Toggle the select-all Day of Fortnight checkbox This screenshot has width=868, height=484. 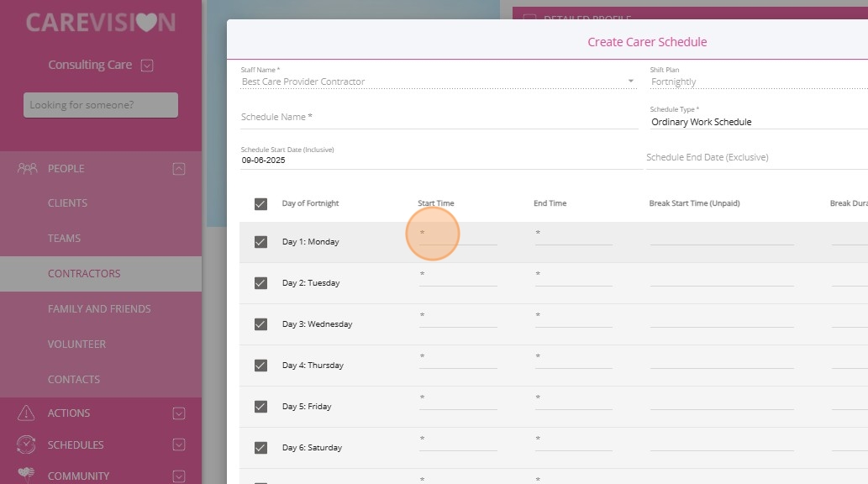pyautogui.click(x=260, y=204)
